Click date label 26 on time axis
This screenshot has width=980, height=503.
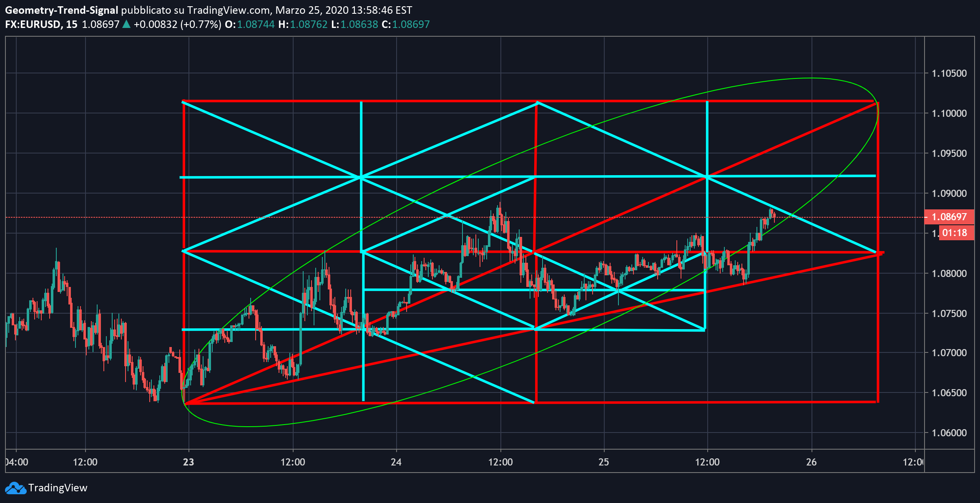click(811, 462)
